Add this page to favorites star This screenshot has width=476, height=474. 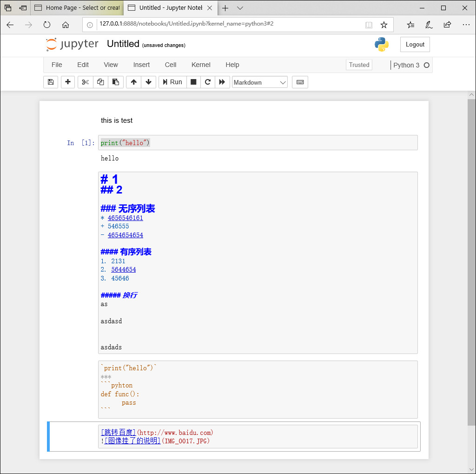(383, 25)
